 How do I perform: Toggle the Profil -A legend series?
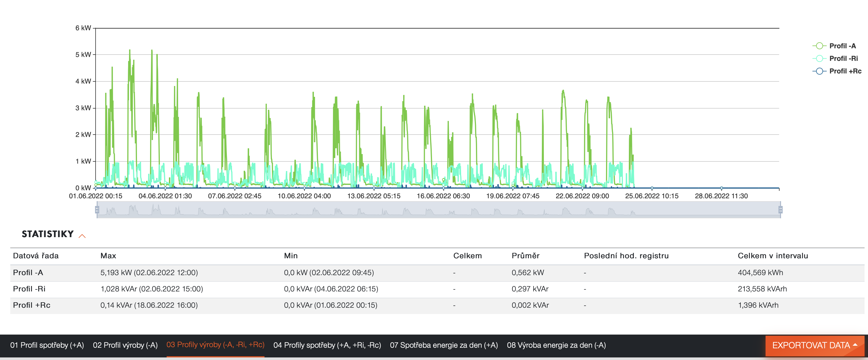834,46
